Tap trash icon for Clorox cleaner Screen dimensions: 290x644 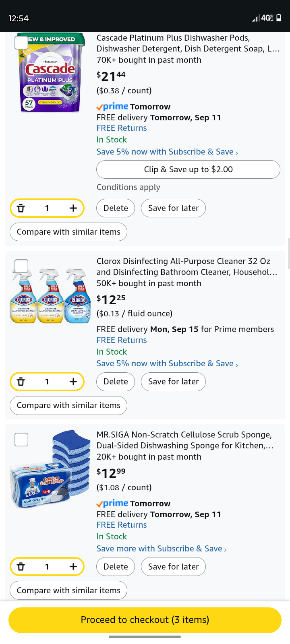pyautogui.click(x=21, y=382)
